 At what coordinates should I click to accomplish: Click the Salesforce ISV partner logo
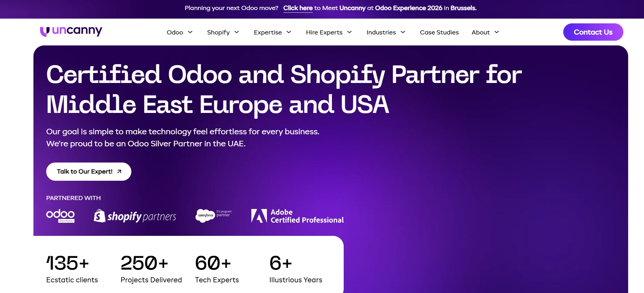[213, 216]
